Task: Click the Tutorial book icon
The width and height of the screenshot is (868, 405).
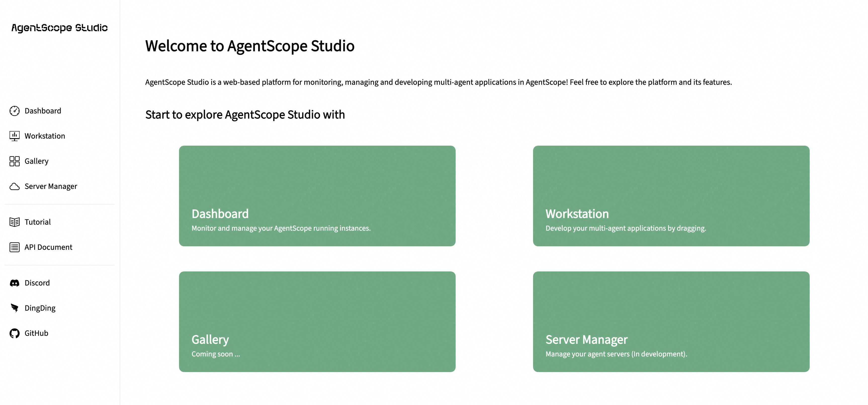Action: pos(15,222)
